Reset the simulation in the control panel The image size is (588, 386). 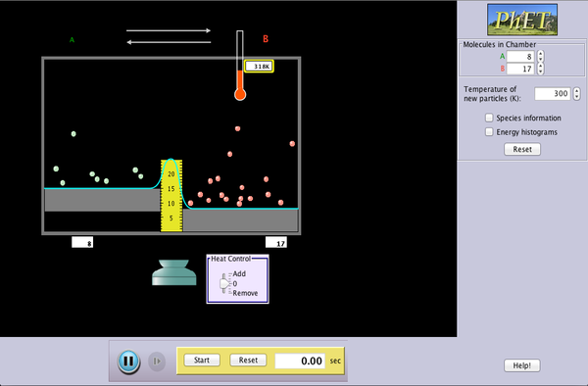(522, 149)
